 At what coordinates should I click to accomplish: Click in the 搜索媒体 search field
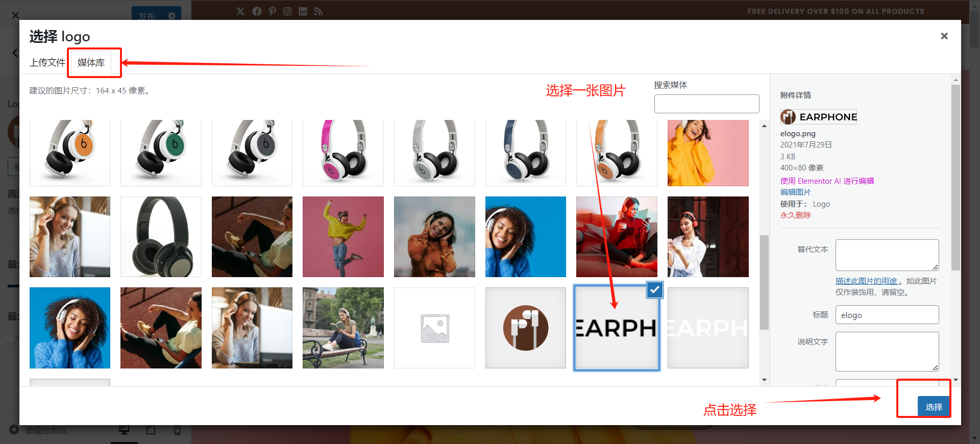[x=706, y=104]
